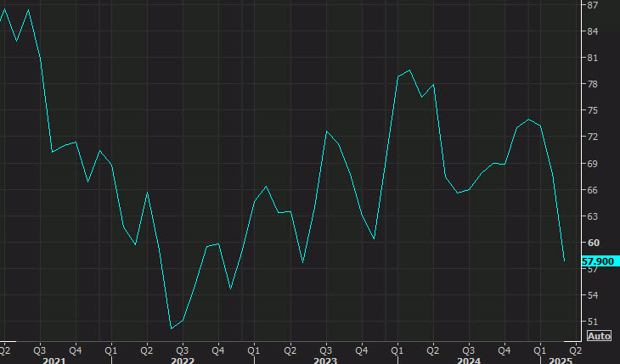The height and width of the screenshot is (364, 620).
Task: Click the Q1 marker before 2025
Action: click(x=539, y=350)
